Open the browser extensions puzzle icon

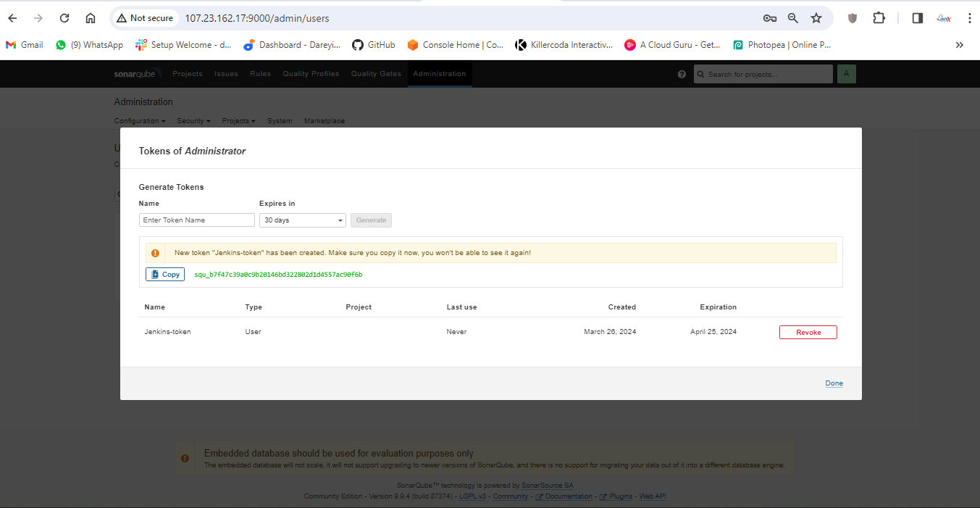pos(879,18)
